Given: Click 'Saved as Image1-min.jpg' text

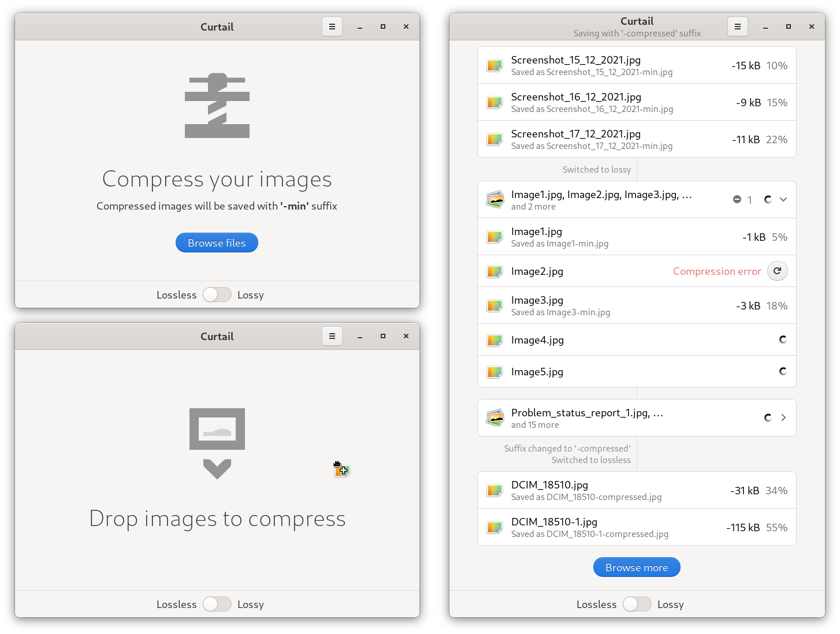Looking at the screenshot, I should 560,244.
